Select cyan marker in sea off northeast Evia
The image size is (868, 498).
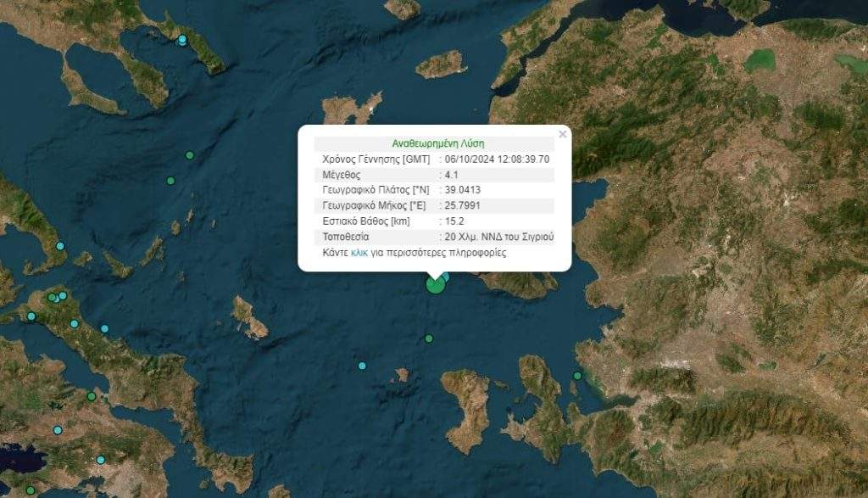click(x=104, y=328)
